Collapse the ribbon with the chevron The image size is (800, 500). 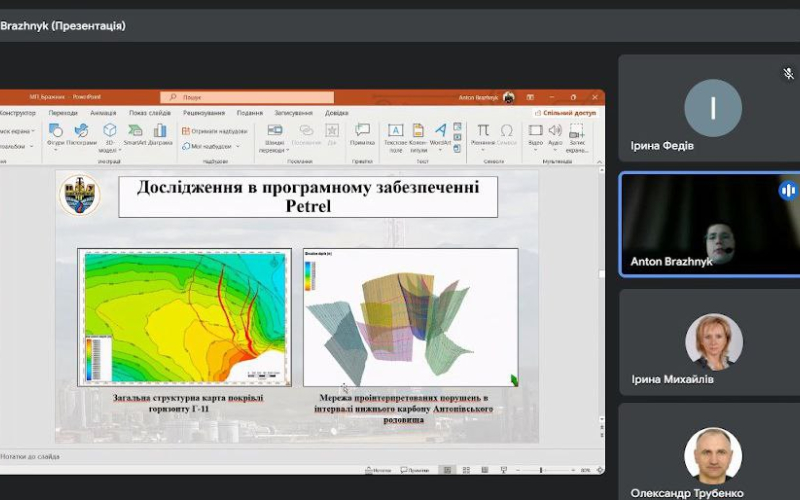point(599,162)
